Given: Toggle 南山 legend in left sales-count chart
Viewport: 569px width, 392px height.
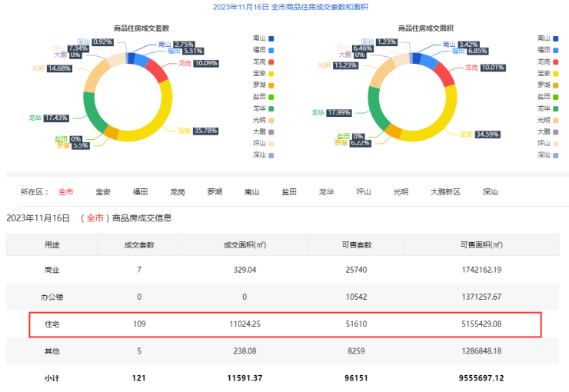Looking at the screenshot, I should [x=263, y=38].
